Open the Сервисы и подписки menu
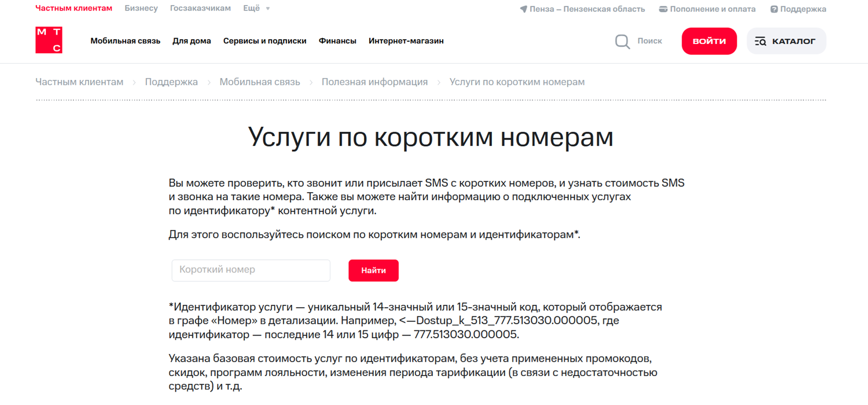Viewport: 868px width, 405px height. [265, 41]
